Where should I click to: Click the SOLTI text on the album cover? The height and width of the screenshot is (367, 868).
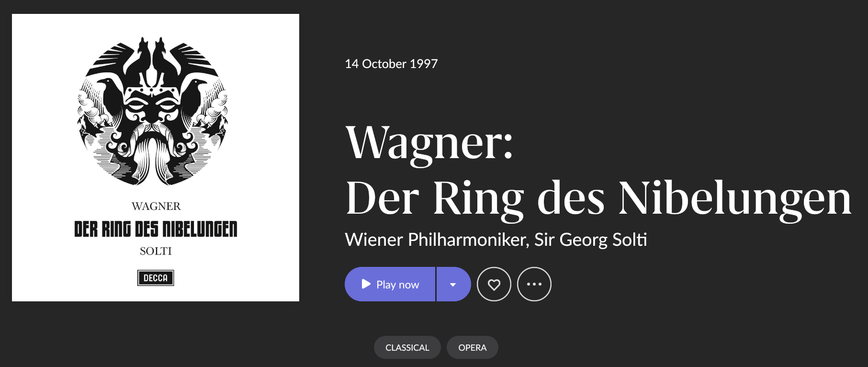click(156, 251)
